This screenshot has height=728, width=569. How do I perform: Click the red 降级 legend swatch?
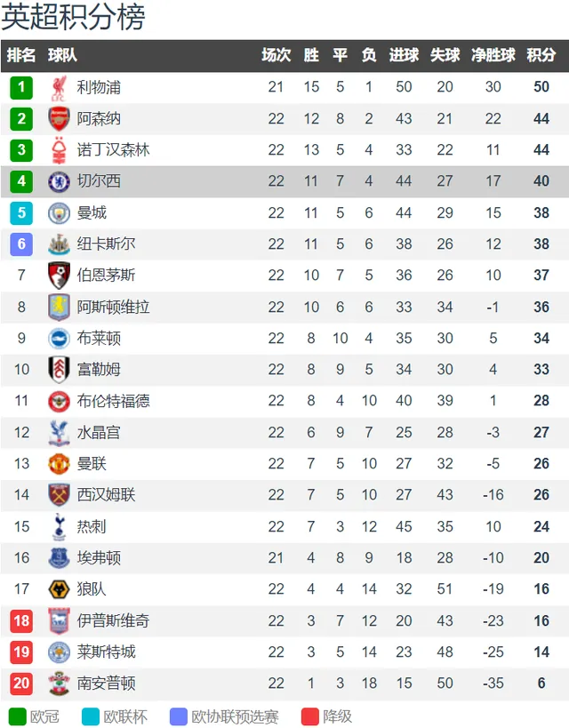pos(309,716)
